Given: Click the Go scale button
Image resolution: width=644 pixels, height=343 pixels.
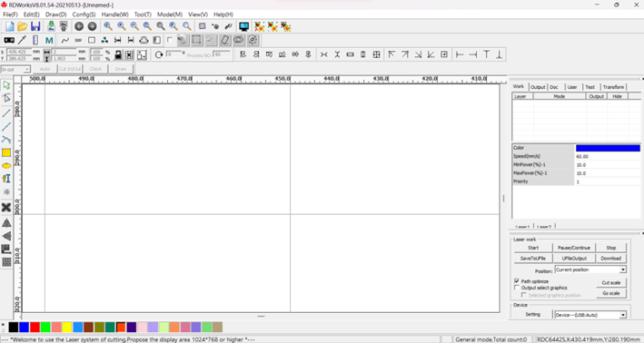Looking at the screenshot, I should point(610,293).
